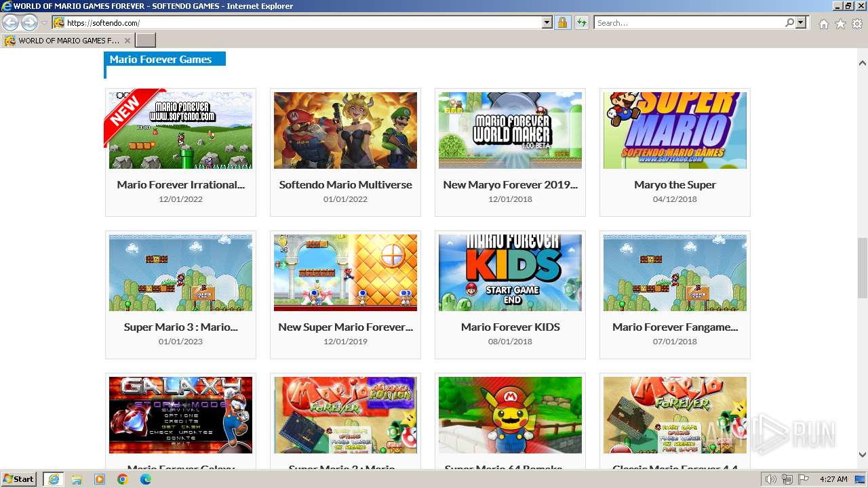Screen dimensions: 868x488
Task: Open the Action Center flag tray icon
Action: 804,479
